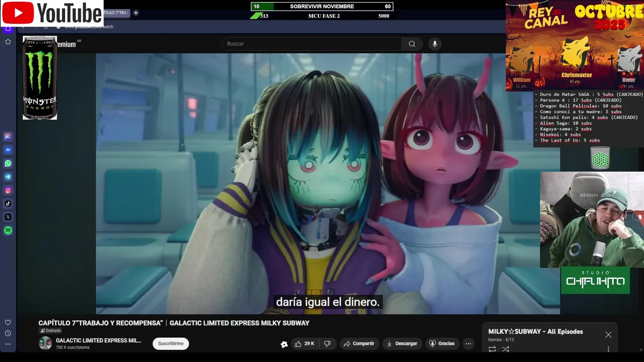Open Messenger in the browser sidebar
This screenshot has height=362, width=644.
[8, 150]
